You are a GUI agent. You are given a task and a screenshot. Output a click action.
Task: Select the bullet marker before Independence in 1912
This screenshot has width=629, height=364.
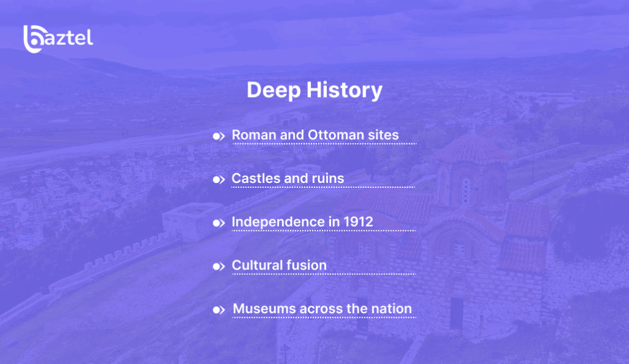tap(219, 223)
